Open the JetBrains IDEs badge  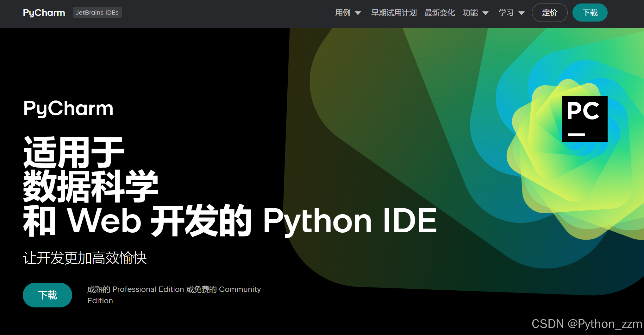click(x=97, y=12)
